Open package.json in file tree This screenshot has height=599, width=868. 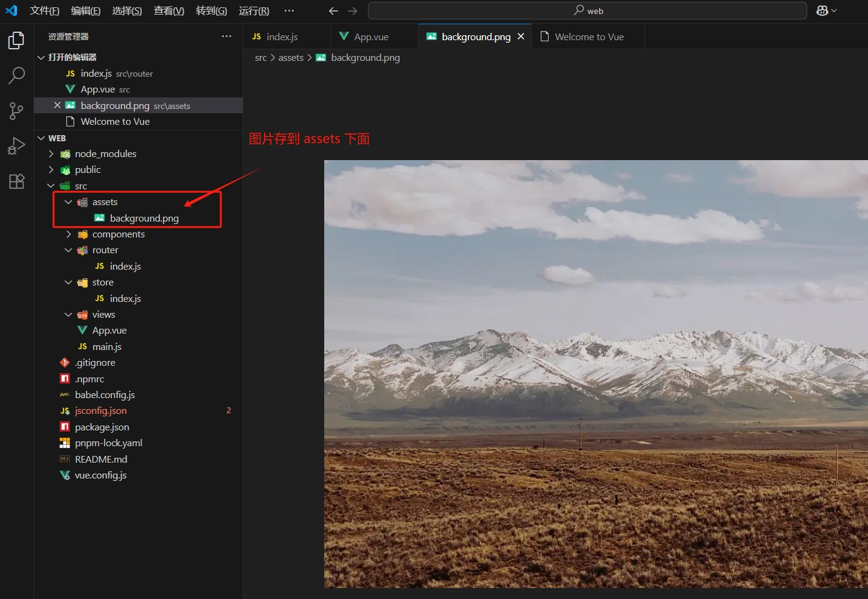click(x=102, y=427)
